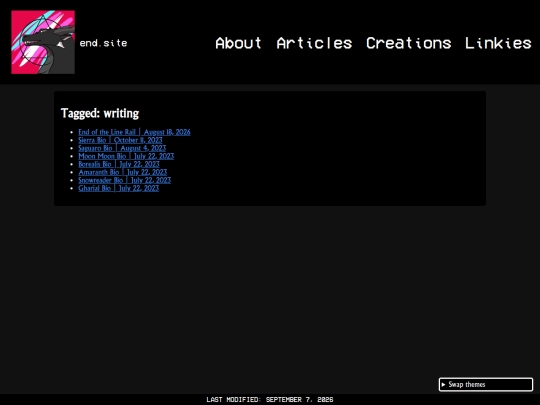The height and width of the screenshot is (405, 540).
Task: Expand the Swap themes disclosure
Action: (x=486, y=384)
